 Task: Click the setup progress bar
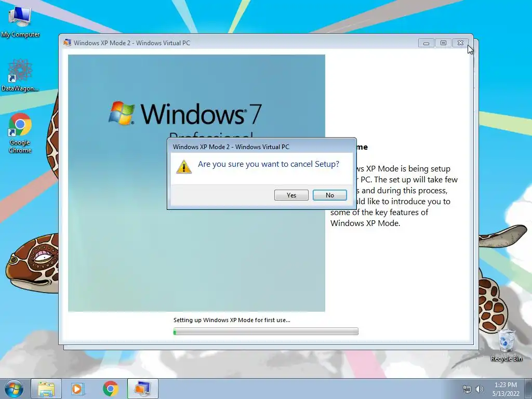point(265,331)
